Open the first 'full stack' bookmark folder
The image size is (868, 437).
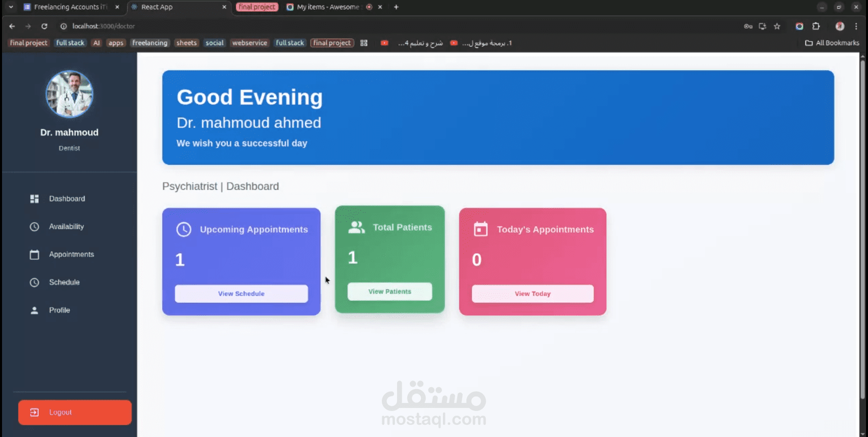[70, 43]
